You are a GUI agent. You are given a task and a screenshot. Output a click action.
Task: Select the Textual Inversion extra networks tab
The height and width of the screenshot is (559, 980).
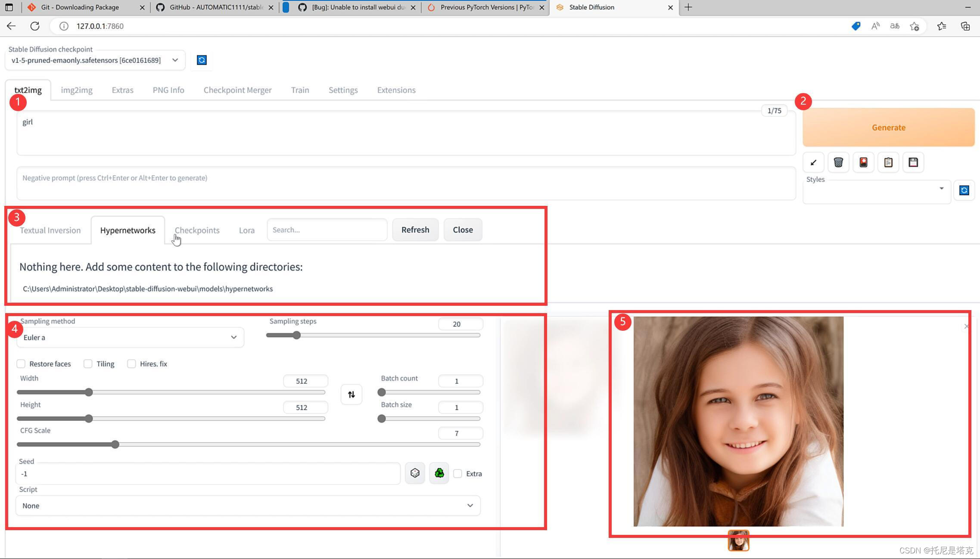[50, 230]
